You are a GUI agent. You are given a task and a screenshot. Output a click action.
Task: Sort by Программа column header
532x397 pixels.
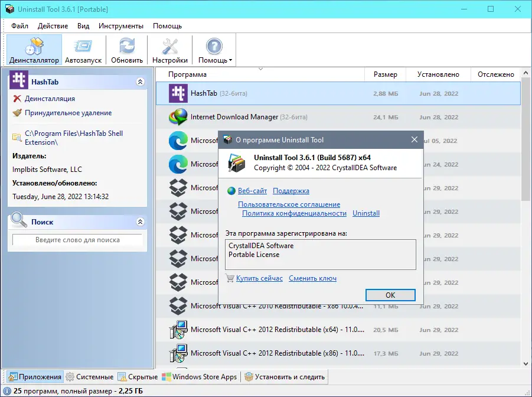[260, 74]
